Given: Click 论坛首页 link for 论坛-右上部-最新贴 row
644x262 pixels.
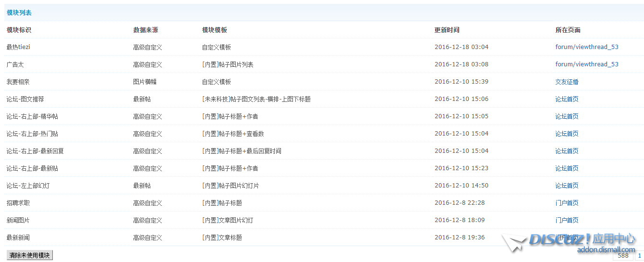Looking at the screenshot, I should tap(567, 168).
